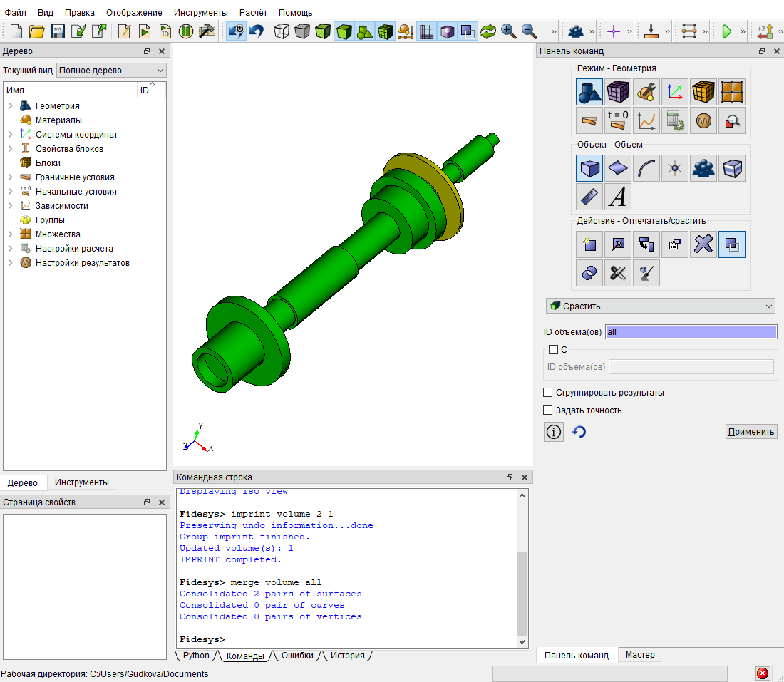The image size is (784, 682).
Task: Click the command line scrollbar up arrow
Action: point(522,495)
